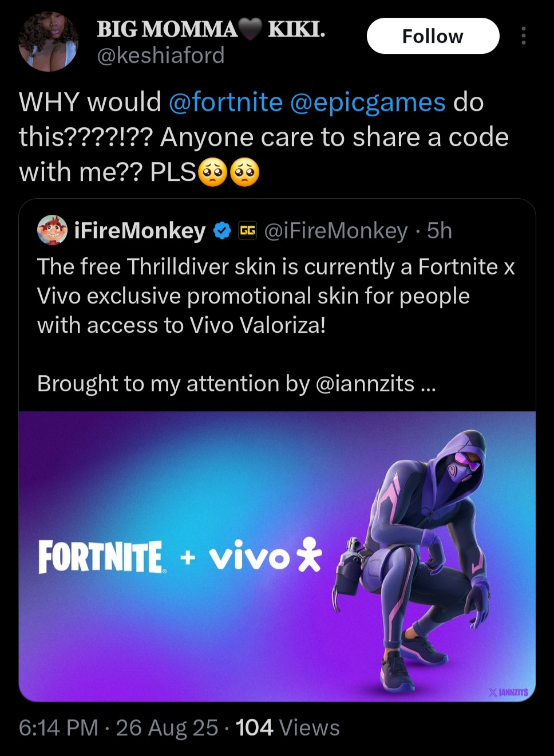
Task: Open the @fortnite mention link
Action: click(225, 103)
